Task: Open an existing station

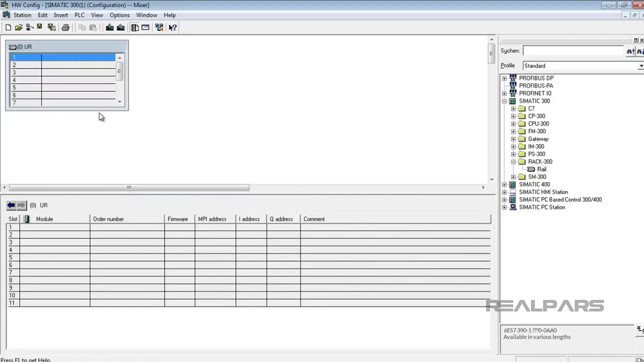Action: tap(19, 27)
